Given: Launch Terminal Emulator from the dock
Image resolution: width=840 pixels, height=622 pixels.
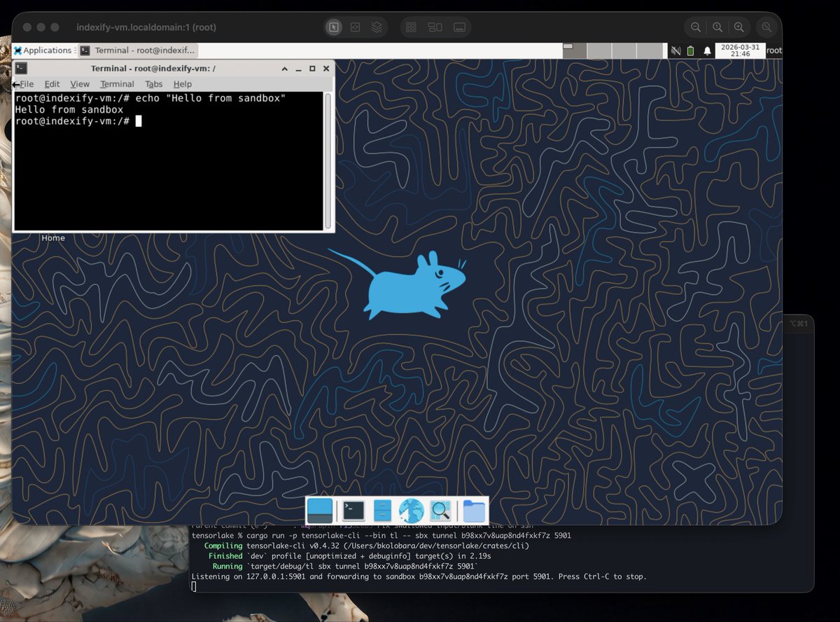Looking at the screenshot, I should pos(353,511).
